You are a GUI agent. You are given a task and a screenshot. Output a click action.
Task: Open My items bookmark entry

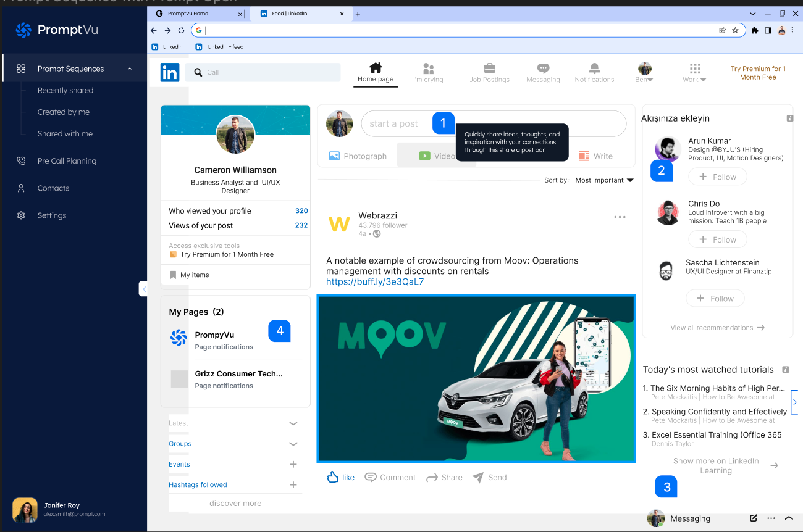click(189, 275)
